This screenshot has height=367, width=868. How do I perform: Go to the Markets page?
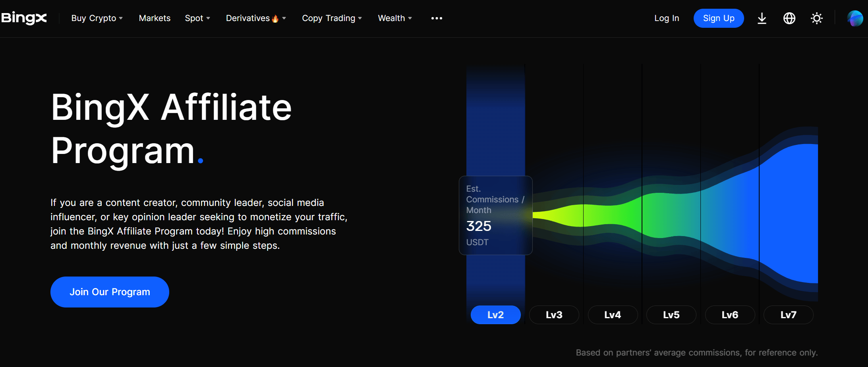pyautogui.click(x=155, y=18)
